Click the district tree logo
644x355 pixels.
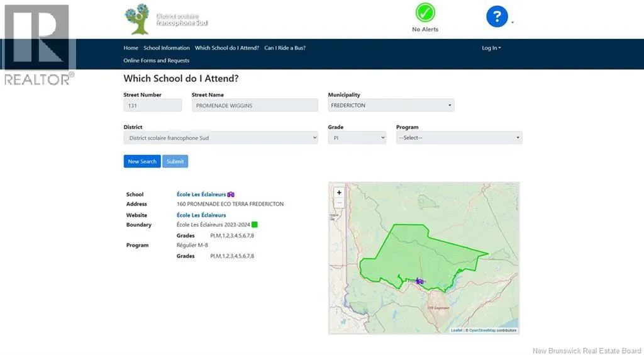138,19
